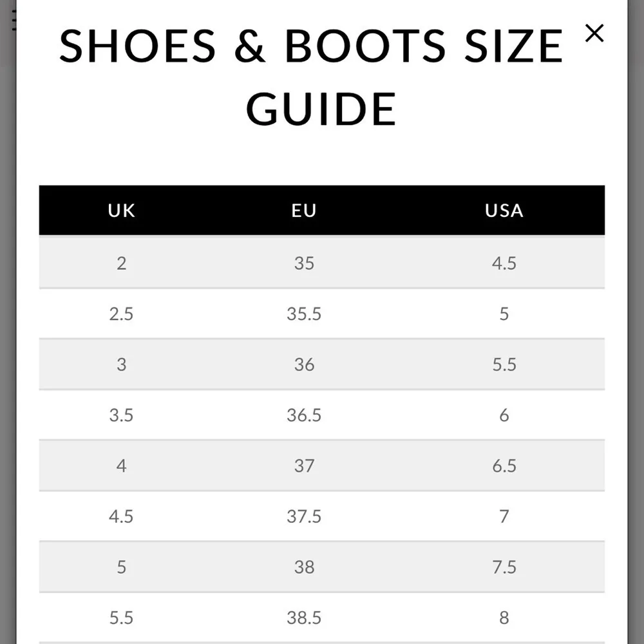Select USA size 6.5 cell
Image resolution: width=644 pixels, height=644 pixels.
click(504, 466)
